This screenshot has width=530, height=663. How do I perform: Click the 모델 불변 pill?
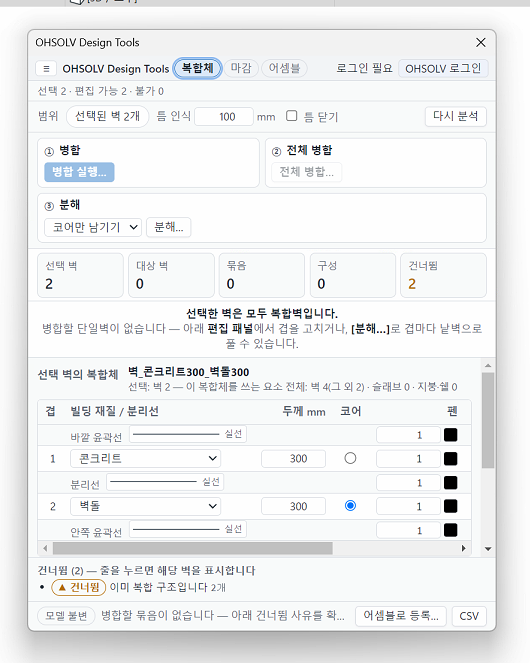click(x=66, y=616)
